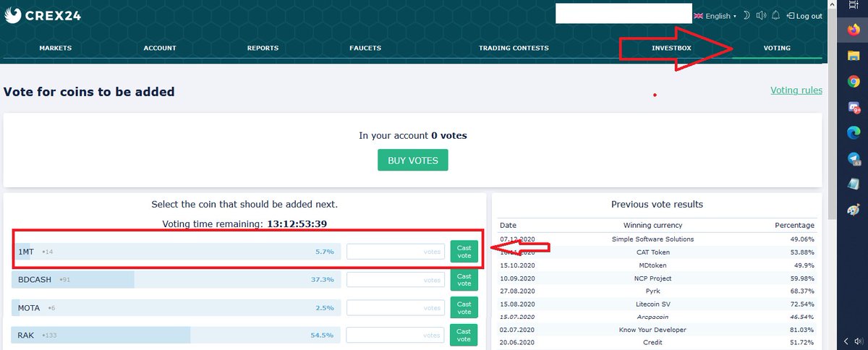Click the Pyrk result row

657,291
